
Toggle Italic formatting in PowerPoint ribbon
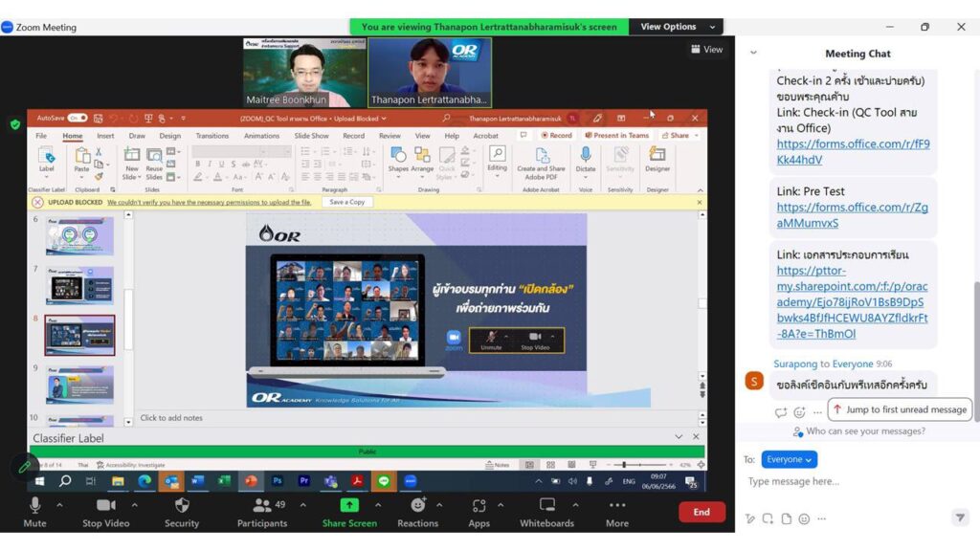coord(210,165)
